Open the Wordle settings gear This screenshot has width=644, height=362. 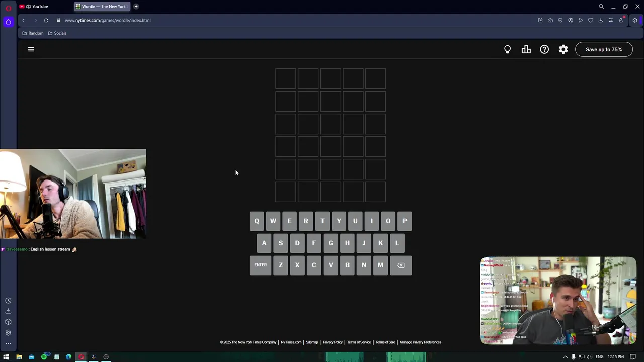(x=563, y=49)
